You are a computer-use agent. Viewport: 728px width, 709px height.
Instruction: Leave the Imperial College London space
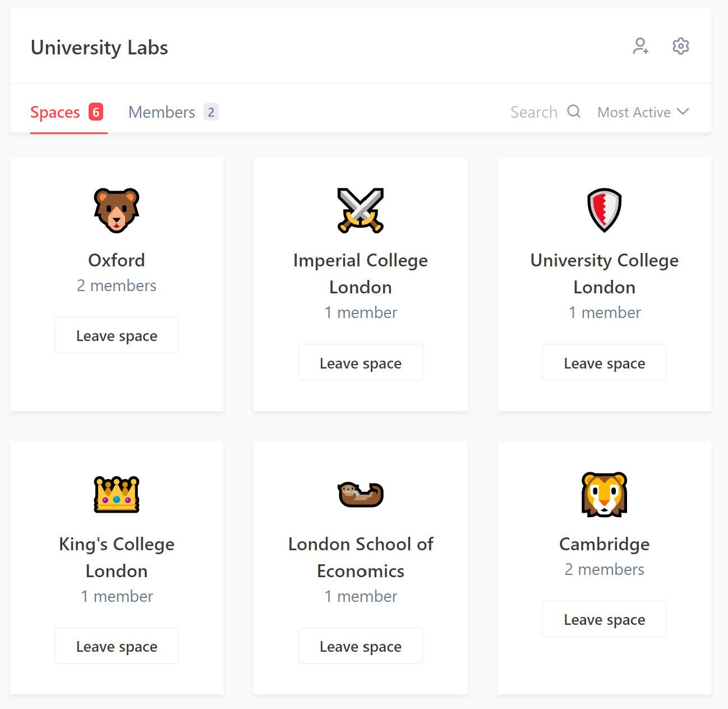tap(361, 363)
